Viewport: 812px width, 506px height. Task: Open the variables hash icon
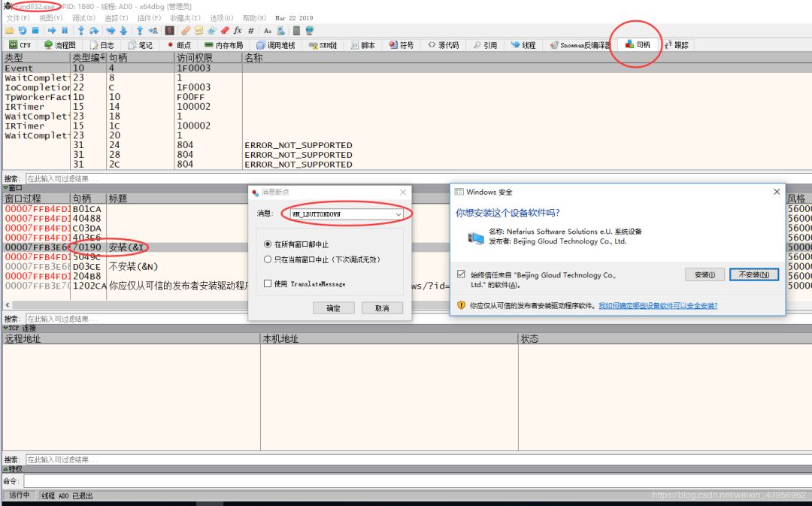tap(251, 31)
